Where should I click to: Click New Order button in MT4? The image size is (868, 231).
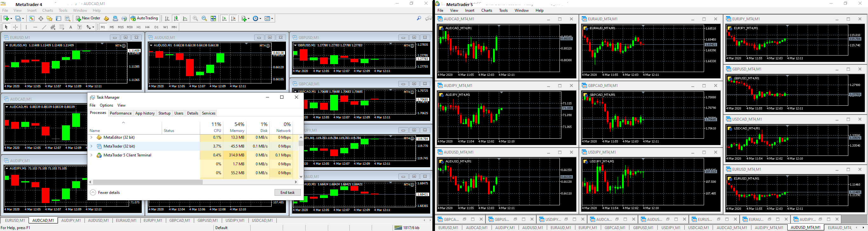click(88, 18)
